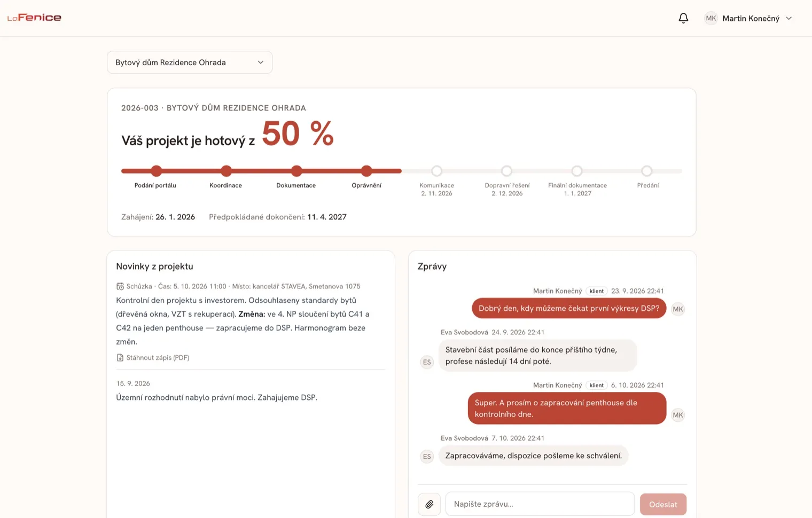The height and width of the screenshot is (518, 812).
Task: Select the Dopravní řešení milestone circle
Action: pos(507,171)
